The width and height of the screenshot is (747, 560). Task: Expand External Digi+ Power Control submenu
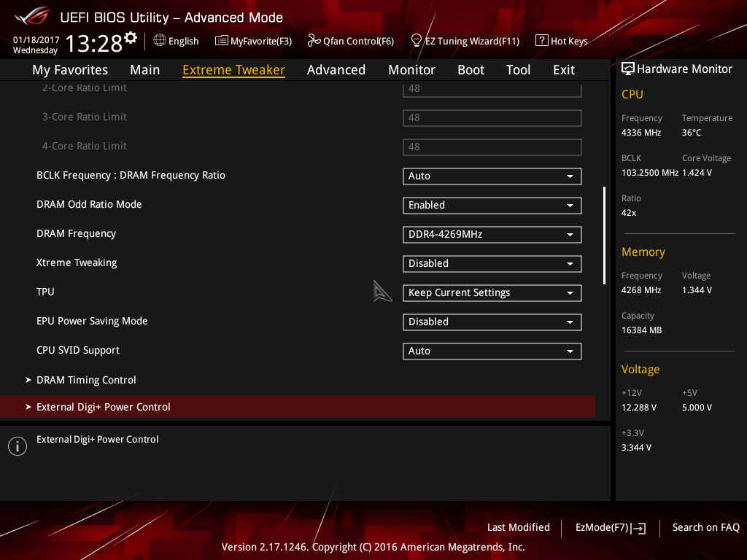(x=298, y=407)
